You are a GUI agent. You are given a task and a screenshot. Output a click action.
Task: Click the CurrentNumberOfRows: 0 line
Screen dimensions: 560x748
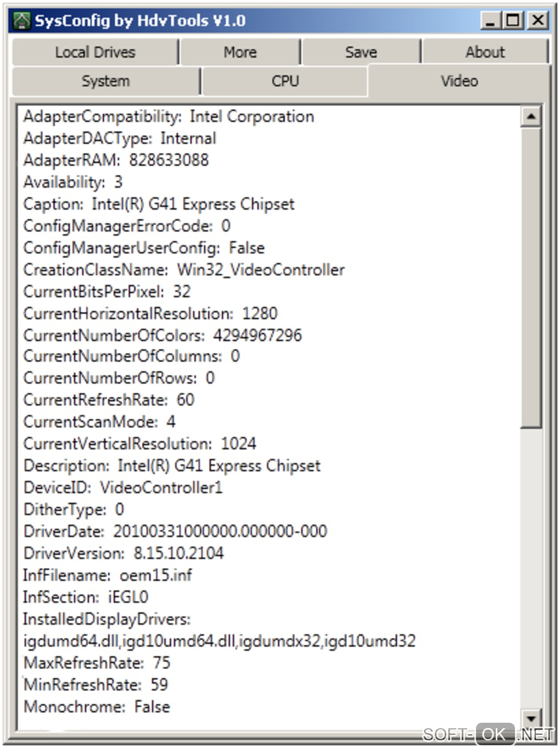click(x=119, y=378)
